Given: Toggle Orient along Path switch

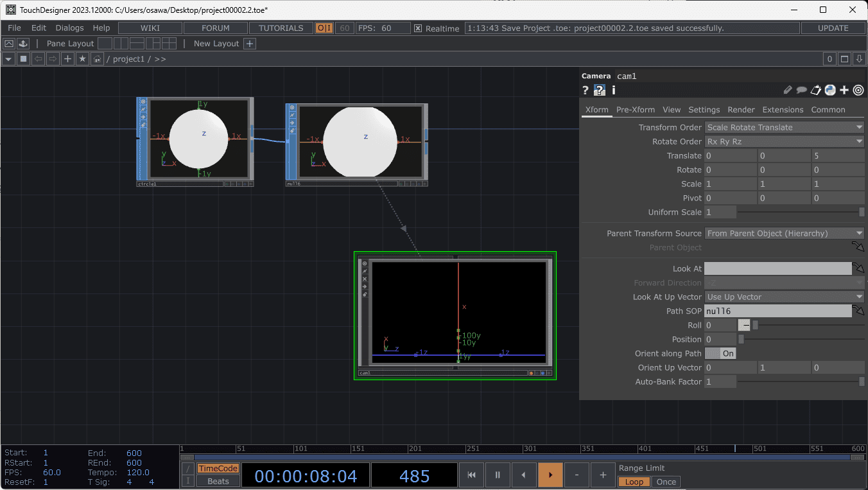Looking at the screenshot, I should [x=720, y=353].
